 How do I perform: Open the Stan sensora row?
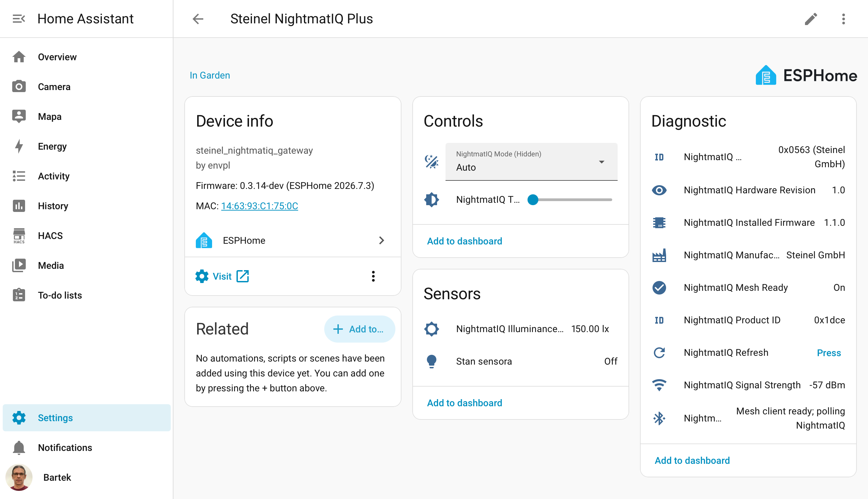[521, 361]
